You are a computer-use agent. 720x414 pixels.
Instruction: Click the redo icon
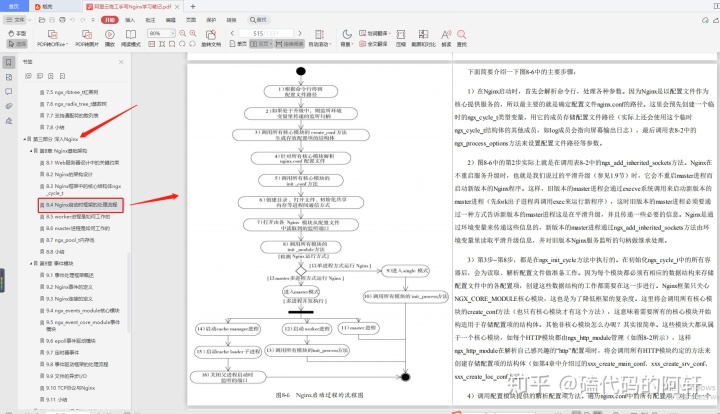coord(83,20)
